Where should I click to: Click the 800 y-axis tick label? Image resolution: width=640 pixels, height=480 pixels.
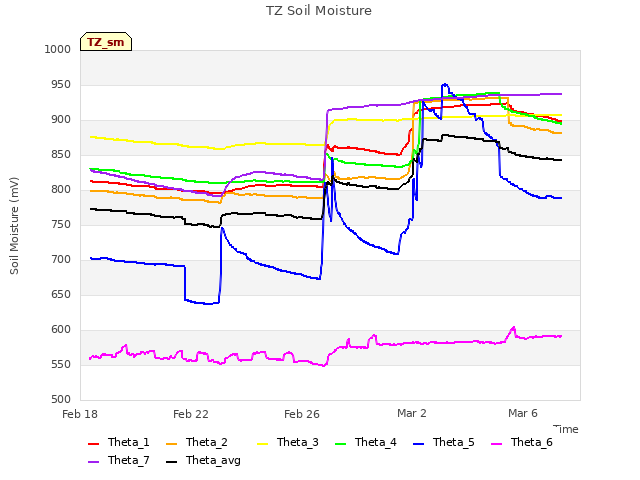tap(61, 189)
